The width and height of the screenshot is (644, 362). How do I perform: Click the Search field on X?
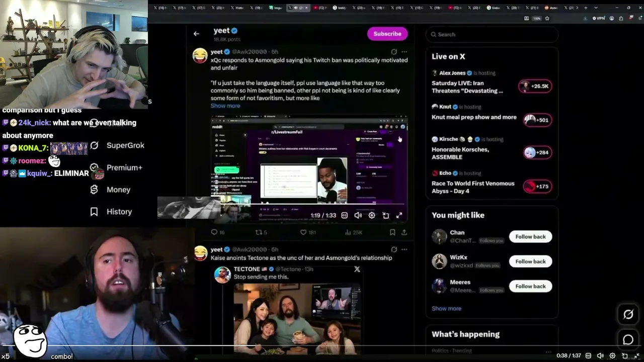coord(492,34)
